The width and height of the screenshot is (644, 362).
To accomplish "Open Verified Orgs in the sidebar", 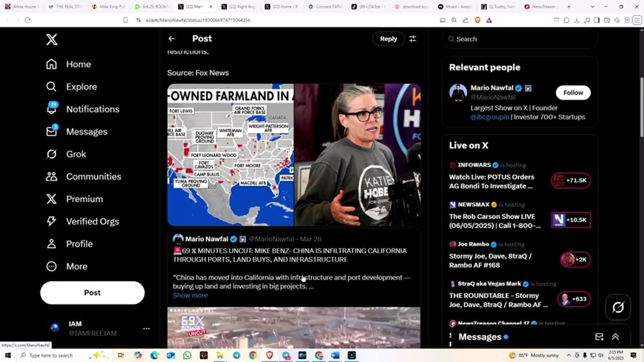I will pyautogui.click(x=83, y=221).
